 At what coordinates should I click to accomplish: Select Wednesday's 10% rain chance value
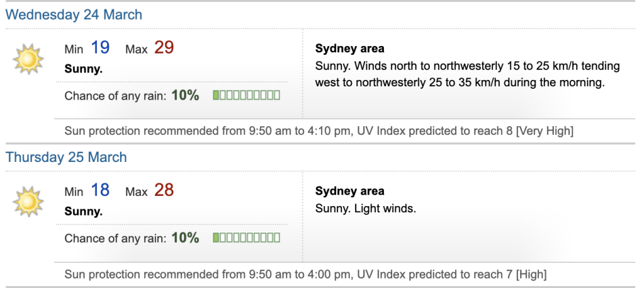tap(185, 96)
